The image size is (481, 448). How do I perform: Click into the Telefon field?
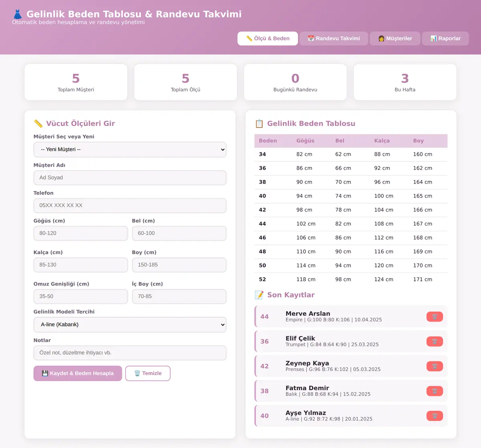click(130, 206)
